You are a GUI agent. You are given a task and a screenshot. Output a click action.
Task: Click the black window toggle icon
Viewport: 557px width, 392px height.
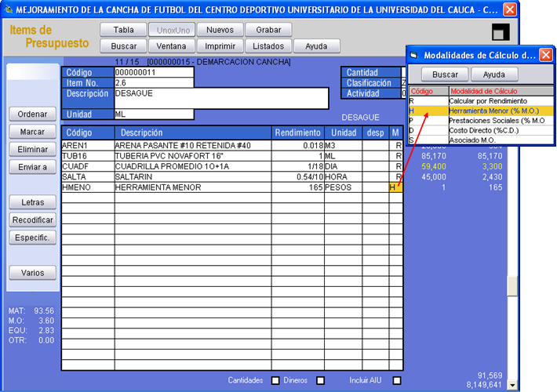pyautogui.click(x=501, y=32)
